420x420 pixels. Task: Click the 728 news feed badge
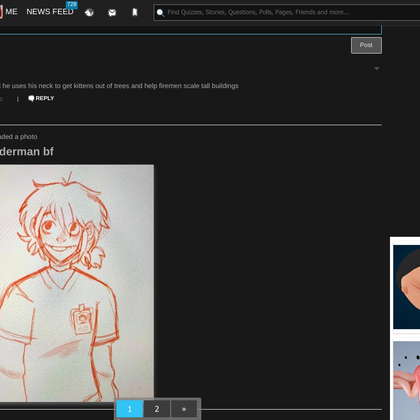click(72, 4)
